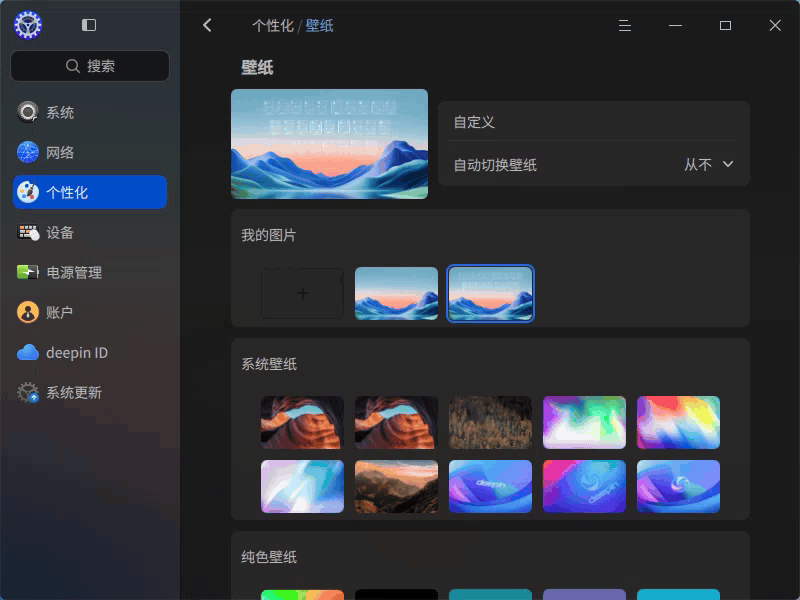Click the 设备 keyboard icon
This screenshot has width=800, height=600.
(28, 232)
